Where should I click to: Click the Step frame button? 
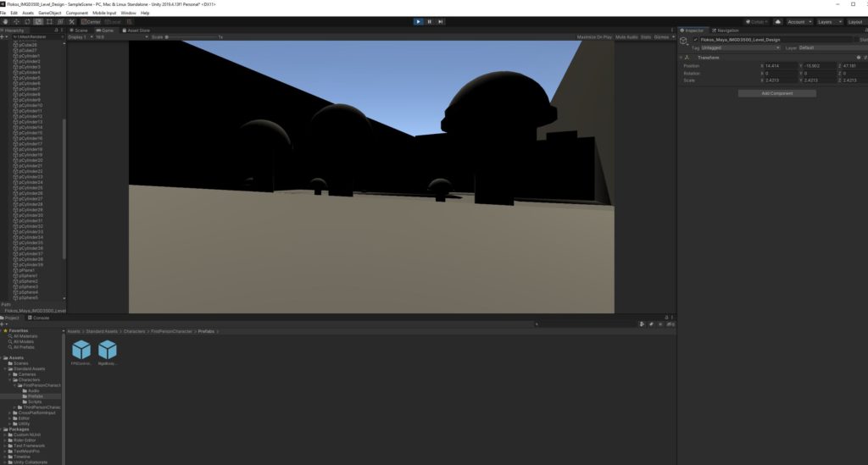[x=441, y=21]
